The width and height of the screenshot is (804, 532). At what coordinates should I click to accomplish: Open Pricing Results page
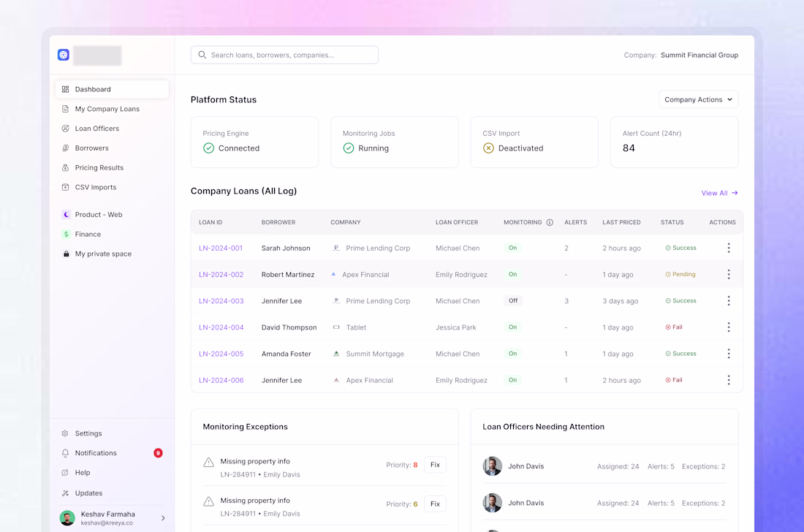click(112, 167)
